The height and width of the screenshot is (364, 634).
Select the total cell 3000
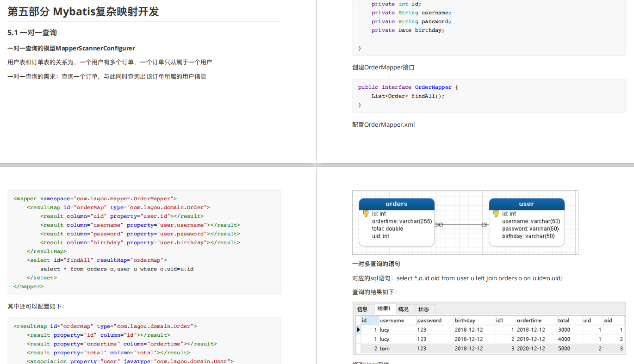[569, 330]
